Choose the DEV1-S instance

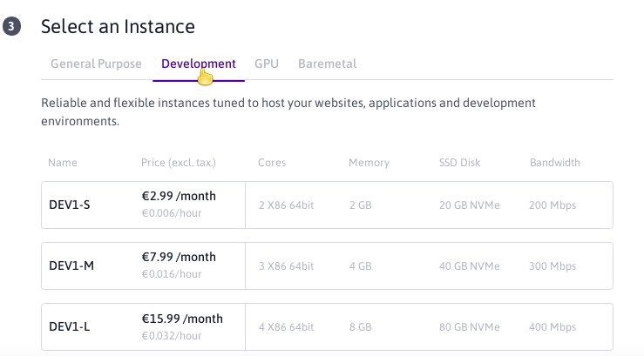click(x=327, y=205)
